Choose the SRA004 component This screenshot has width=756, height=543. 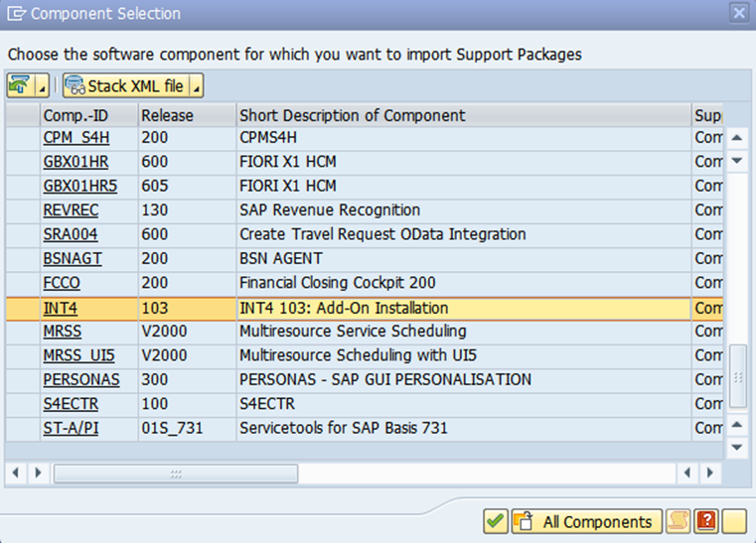coord(71,234)
